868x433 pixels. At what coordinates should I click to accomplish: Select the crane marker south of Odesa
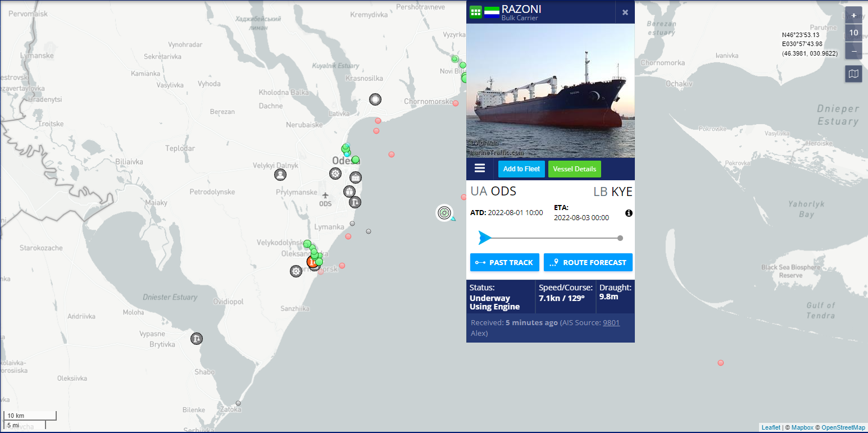pos(355,202)
